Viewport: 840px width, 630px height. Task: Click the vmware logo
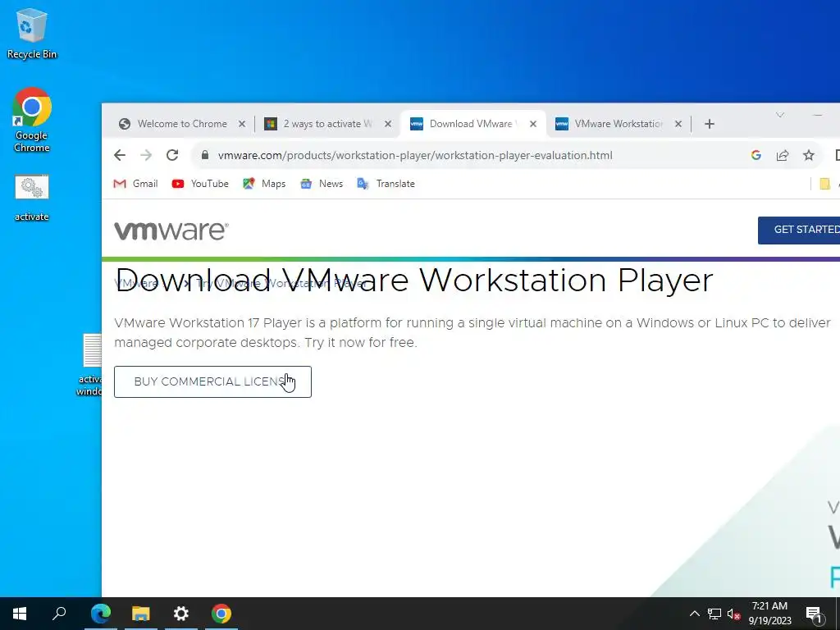tap(171, 231)
